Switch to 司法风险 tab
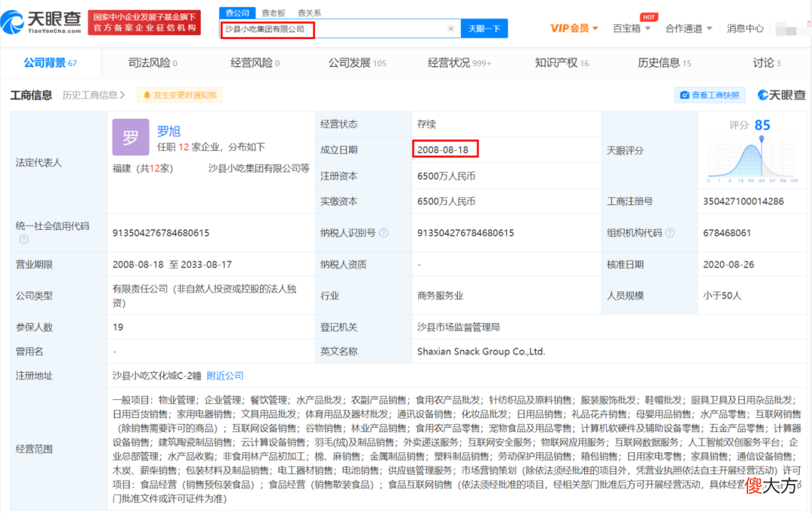This screenshot has width=812, height=514. (x=153, y=63)
